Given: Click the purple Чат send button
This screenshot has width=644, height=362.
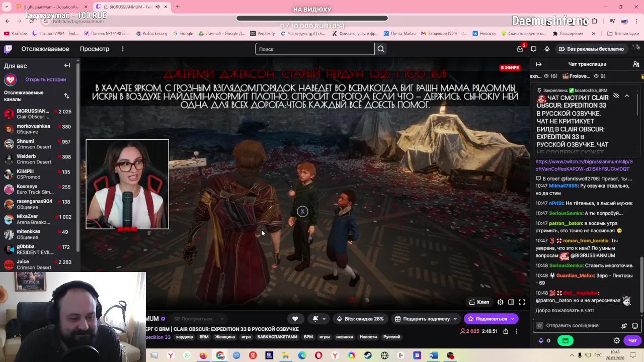Looking at the screenshot, I should coord(632,340).
